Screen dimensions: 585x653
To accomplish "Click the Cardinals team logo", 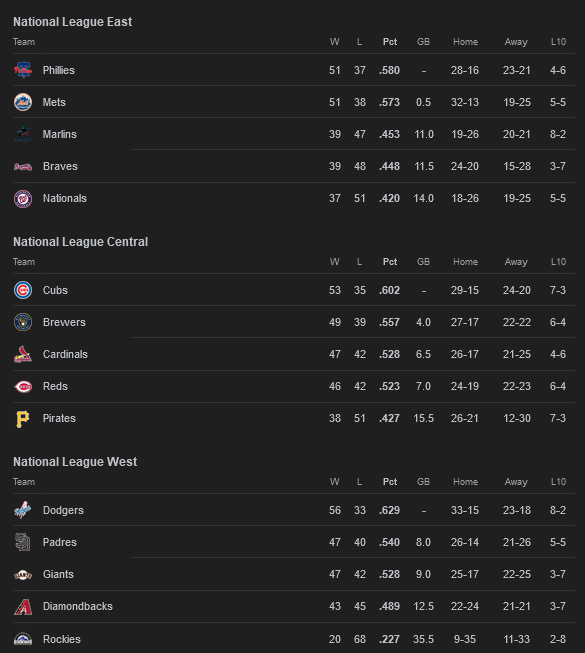I will (23, 354).
